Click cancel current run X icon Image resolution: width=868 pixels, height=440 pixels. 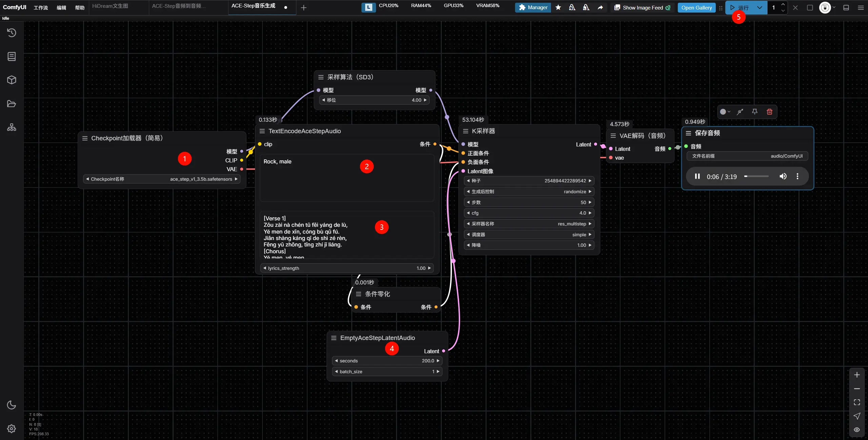pos(795,7)
